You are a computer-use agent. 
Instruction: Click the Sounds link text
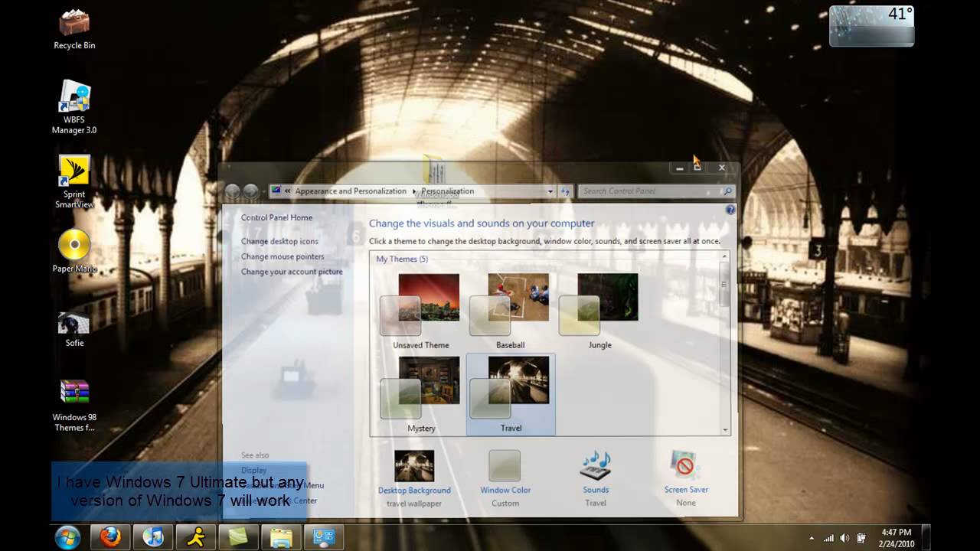596,491
